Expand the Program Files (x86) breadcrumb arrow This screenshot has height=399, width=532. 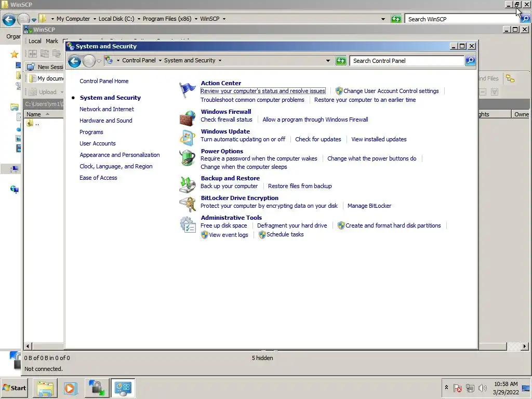pyautogui.click(x=196, y=19)
